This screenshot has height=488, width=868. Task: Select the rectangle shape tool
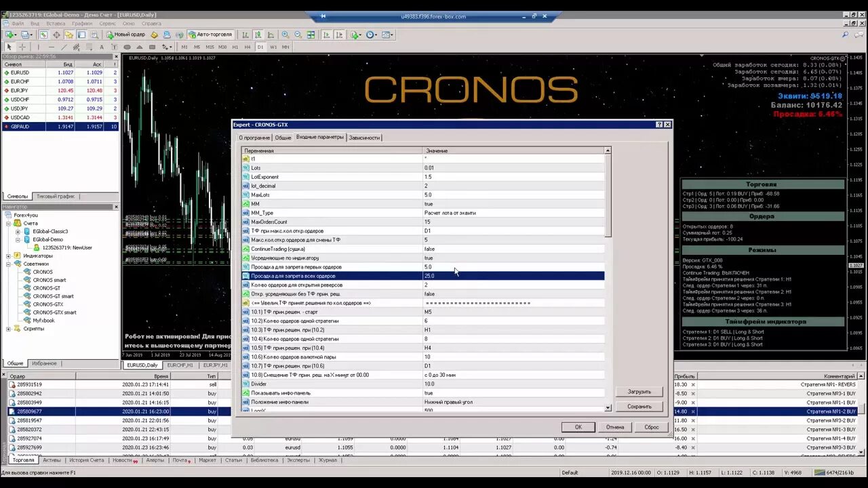click(152, 47)
